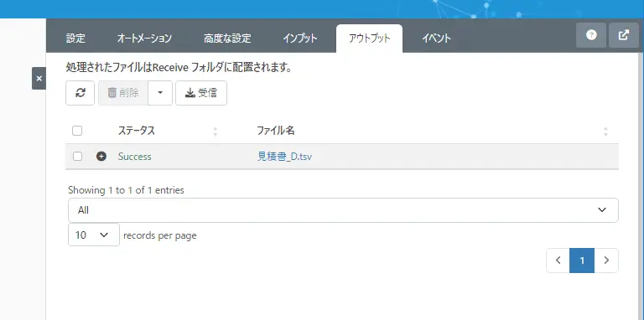This screenshot has height=320, width=644.
Task: Check the select all header checkbox
Action: [77, 131]
